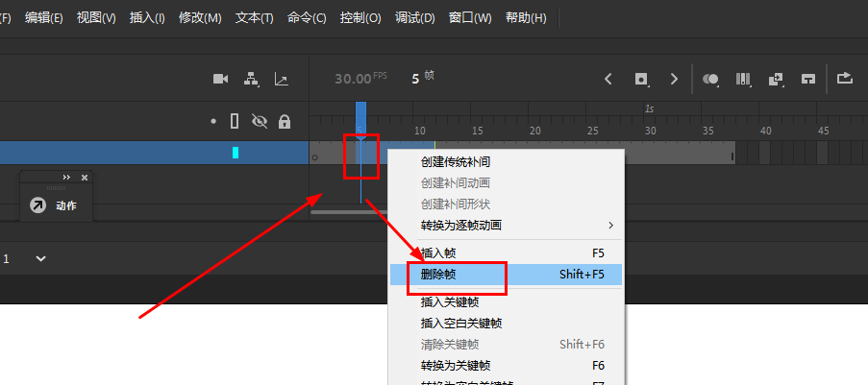Toggle lock all layers icon
This screenshot has width=868, height=385.
click(285, 121)
